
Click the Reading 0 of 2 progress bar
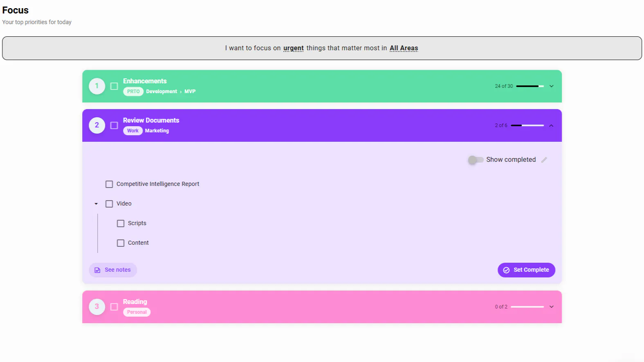point(527,307)
